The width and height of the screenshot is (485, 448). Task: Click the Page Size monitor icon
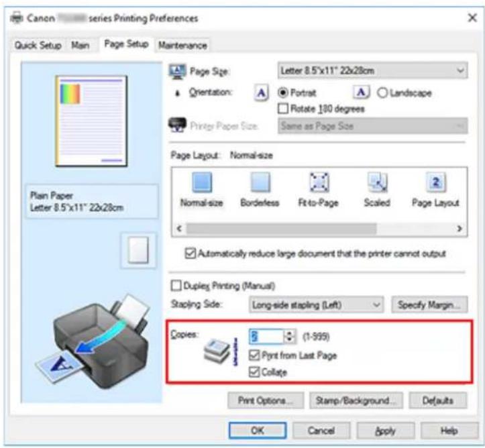(178, 71)
